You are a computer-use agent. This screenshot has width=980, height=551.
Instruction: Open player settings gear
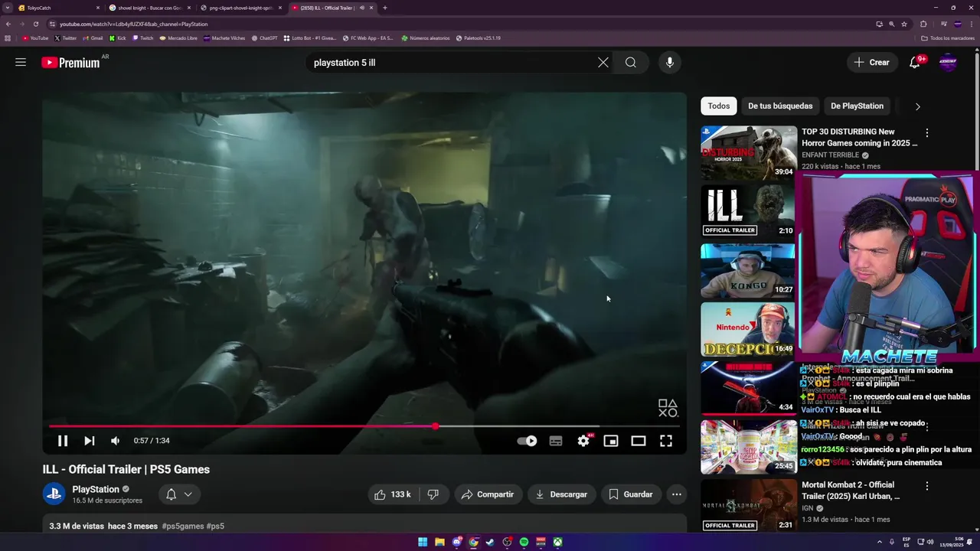[583, 441]
